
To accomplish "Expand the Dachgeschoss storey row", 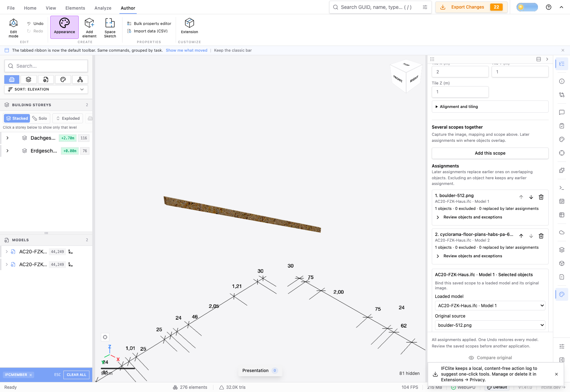I will click(x=7, y=138).
